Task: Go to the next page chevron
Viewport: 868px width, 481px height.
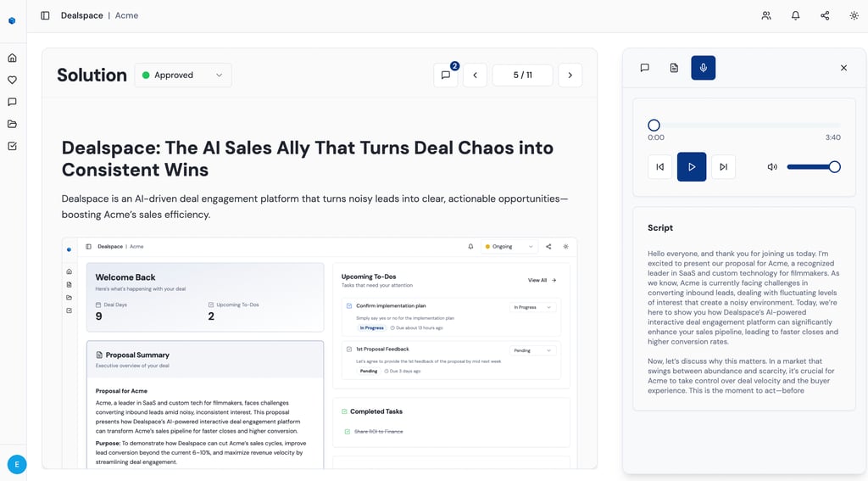Action: click(570, 75)
